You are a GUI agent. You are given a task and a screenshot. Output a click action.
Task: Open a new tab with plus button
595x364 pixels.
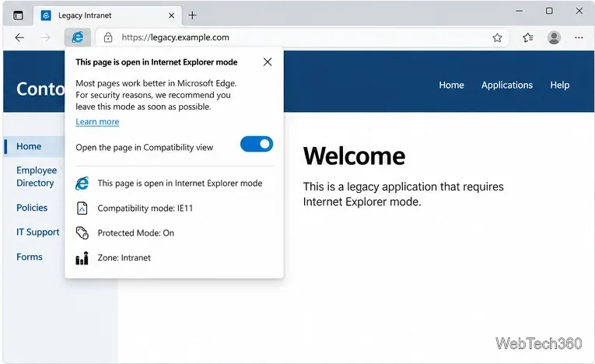click(192, 16)
